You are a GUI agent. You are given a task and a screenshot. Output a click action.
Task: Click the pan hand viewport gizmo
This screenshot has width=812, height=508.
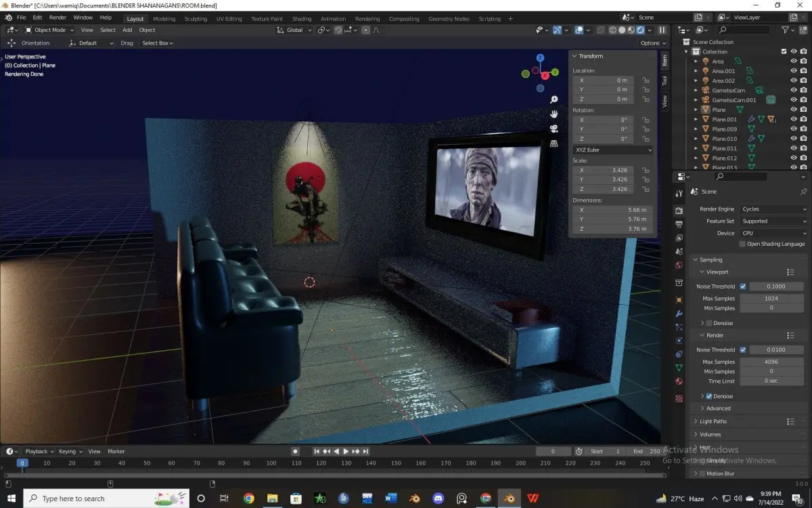pyautogui.click(x=554, y=114)
